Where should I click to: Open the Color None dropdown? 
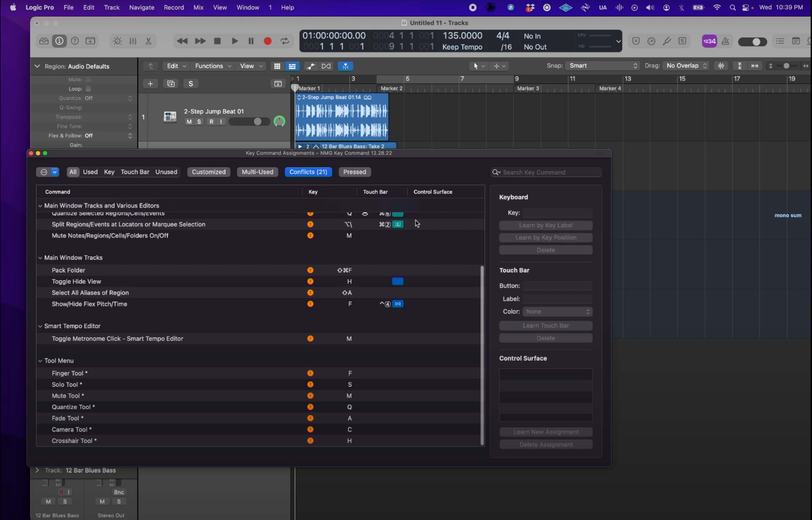[x=557, y=312]
